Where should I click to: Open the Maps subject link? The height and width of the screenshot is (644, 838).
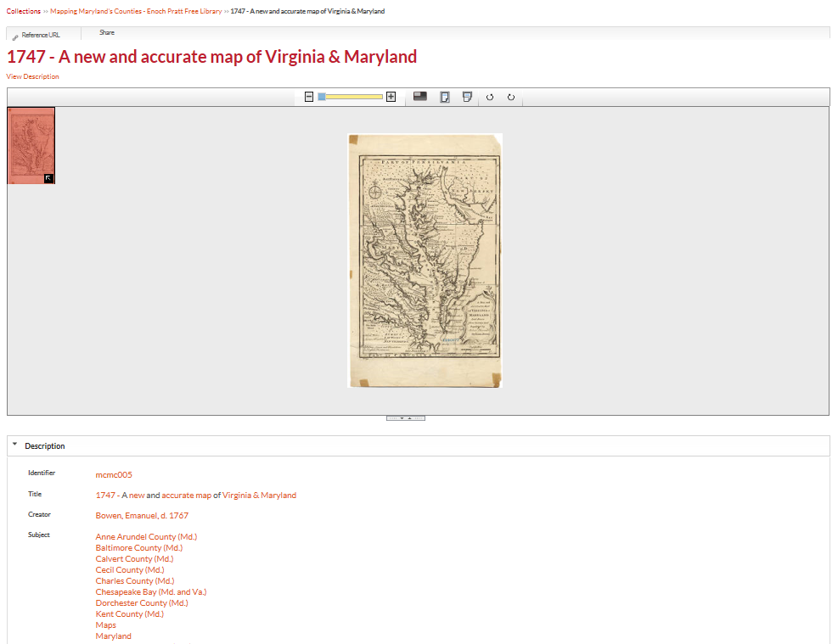[106, 624]
